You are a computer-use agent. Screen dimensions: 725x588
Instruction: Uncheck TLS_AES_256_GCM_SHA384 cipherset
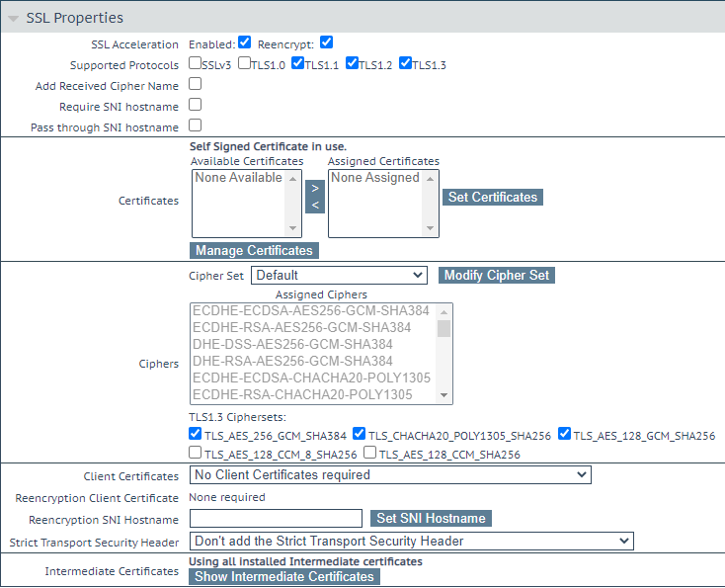click(196, 434)
